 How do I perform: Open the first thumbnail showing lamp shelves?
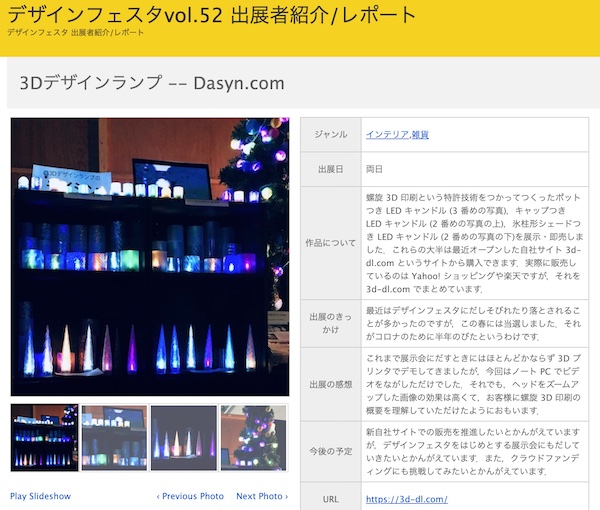(44, 437)
